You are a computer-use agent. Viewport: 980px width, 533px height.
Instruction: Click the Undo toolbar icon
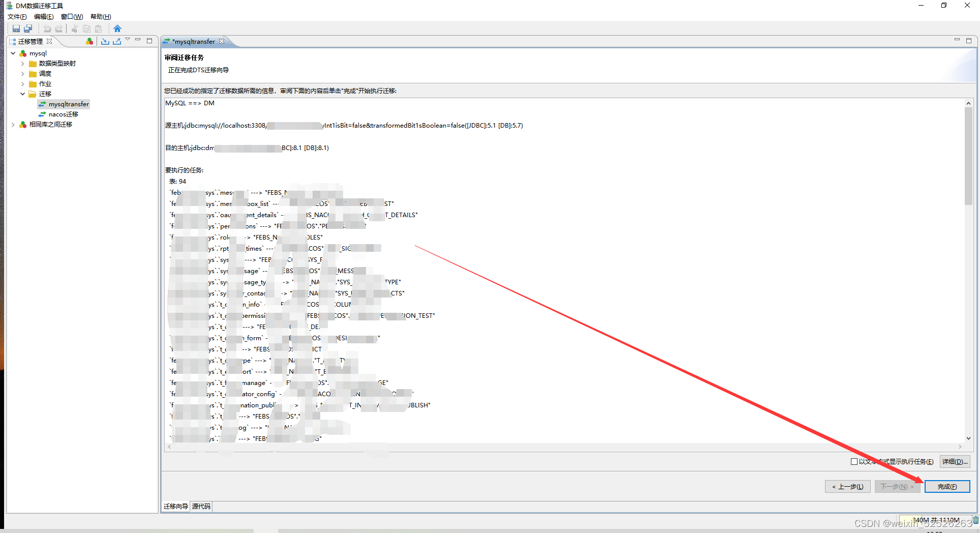click(47, 28)
